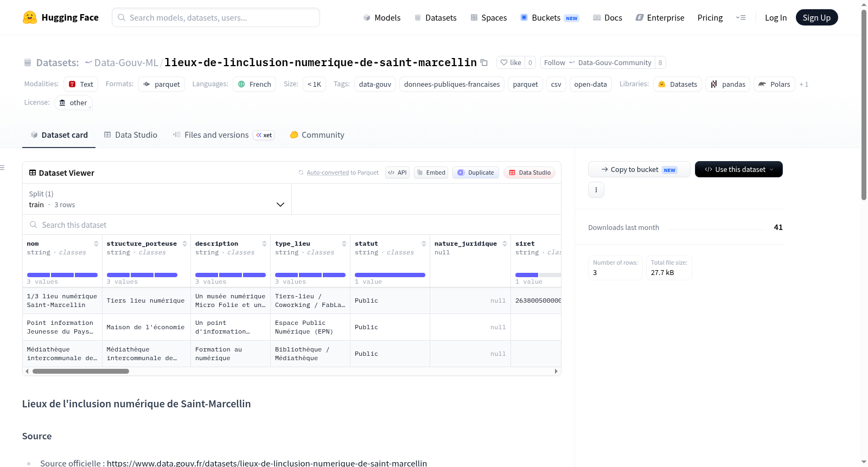
Task: Sort the type_lieu column using its arrows
Action: 344,244
